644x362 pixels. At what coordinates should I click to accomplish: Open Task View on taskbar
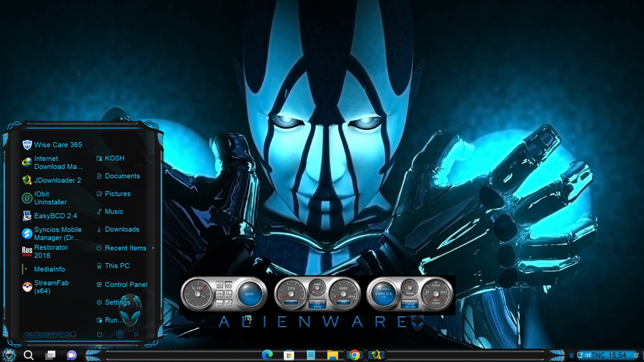point(50,355)
